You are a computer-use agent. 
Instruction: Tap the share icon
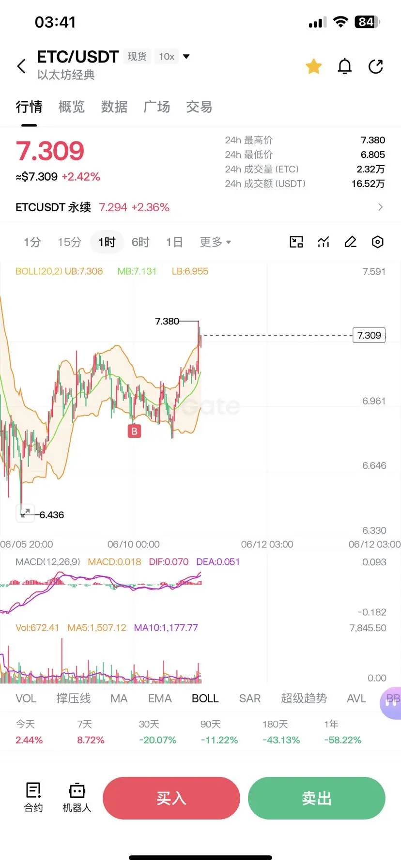click(375, 66)
